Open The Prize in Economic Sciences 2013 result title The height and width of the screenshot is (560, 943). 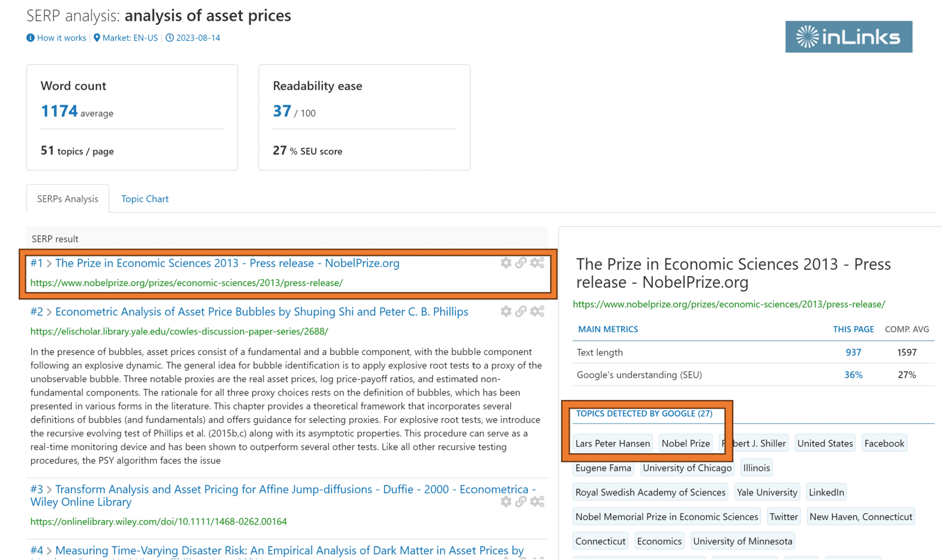[x=227, y=263]
